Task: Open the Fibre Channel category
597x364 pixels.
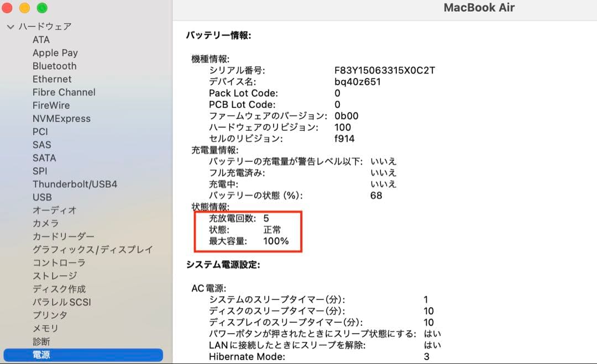Action: pos(63,92)
